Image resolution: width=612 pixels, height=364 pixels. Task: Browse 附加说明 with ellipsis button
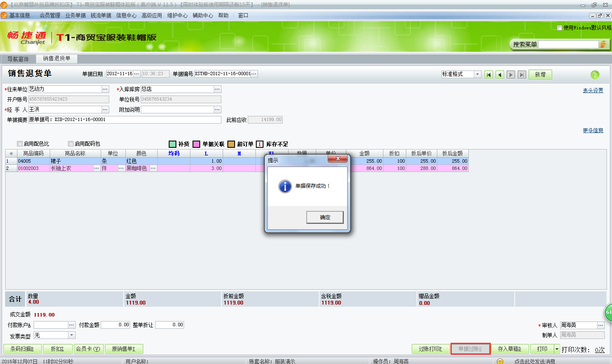tap(217, 110)
